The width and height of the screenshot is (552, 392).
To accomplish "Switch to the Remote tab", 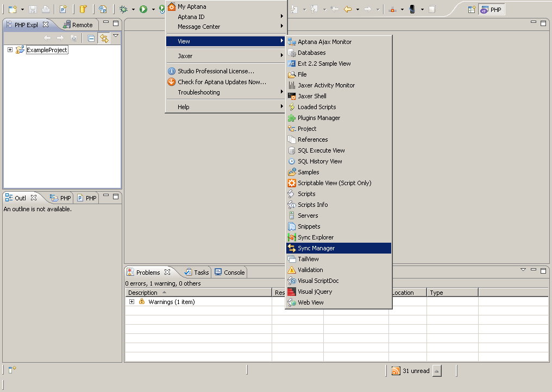I will 78,24.
